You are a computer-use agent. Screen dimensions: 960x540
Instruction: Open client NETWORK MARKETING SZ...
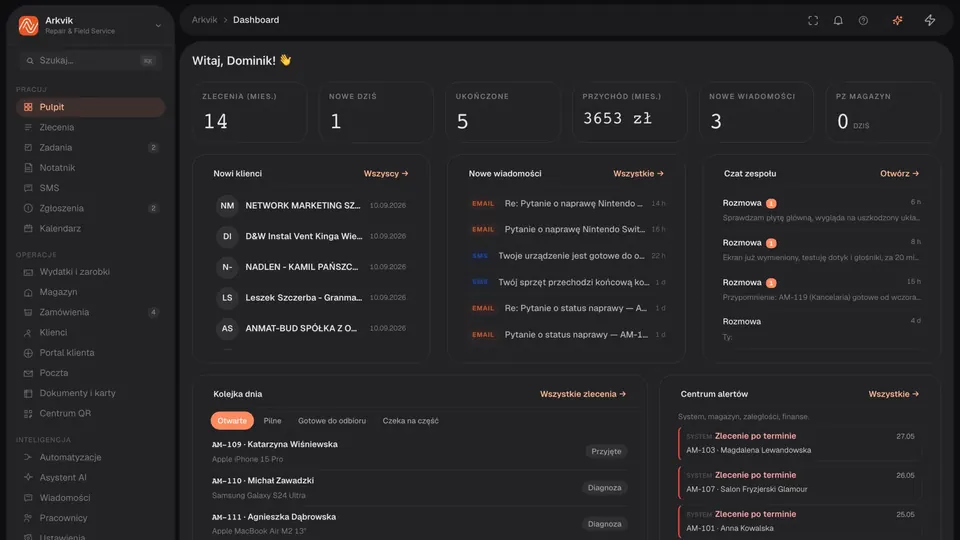(x=311, y=206)
